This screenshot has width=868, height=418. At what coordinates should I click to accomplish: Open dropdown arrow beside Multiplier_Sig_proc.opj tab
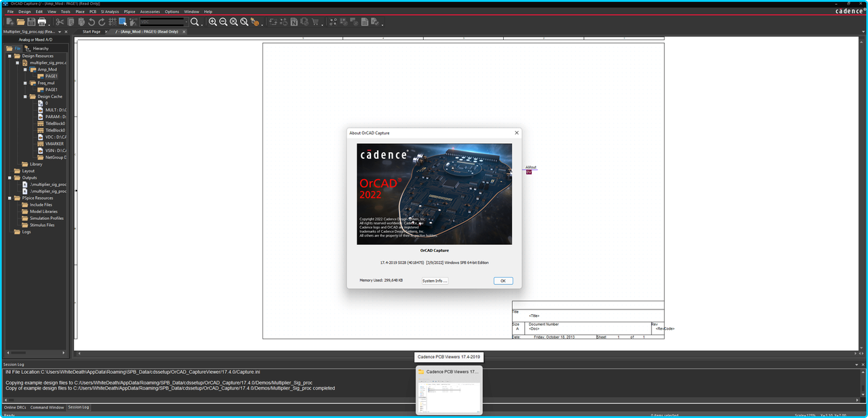(x=60, y=32)
